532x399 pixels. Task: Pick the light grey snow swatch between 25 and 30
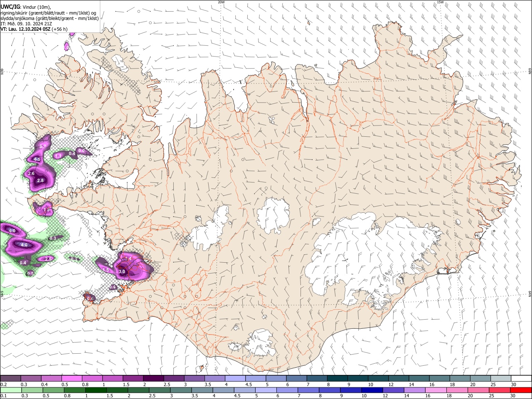500,379
